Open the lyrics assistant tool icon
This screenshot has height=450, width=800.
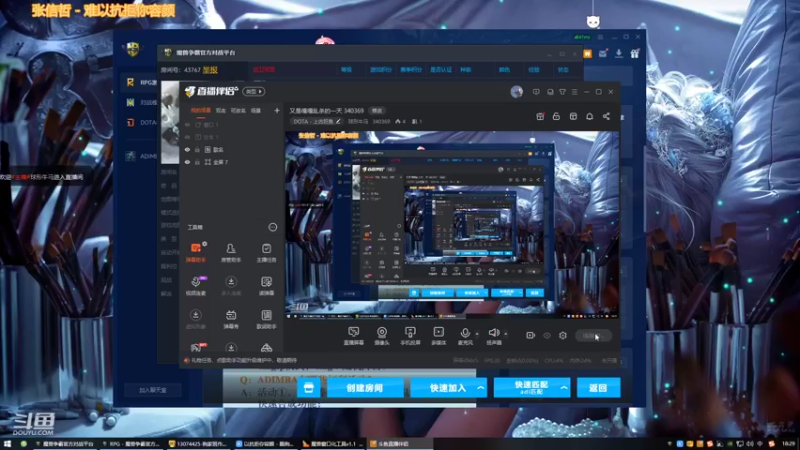click(266, 319)
